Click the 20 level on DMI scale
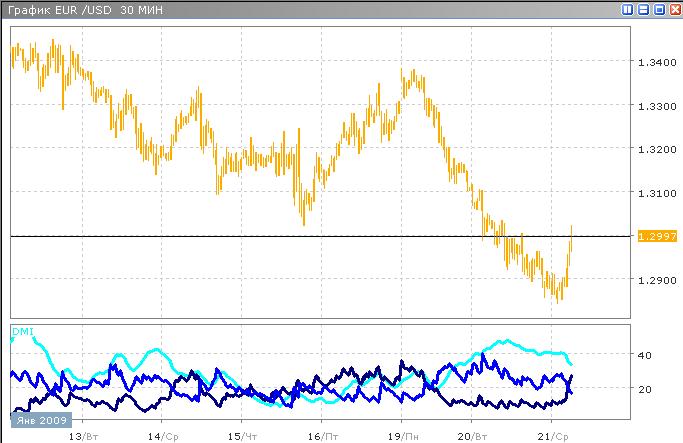Viewport: 683px width, 443px height. point(644,389)
